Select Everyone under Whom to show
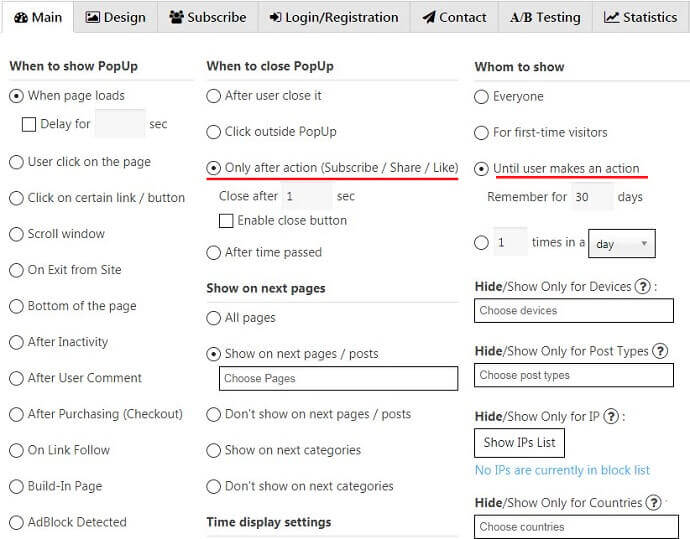690x539 pixels. (x=481, y=97)
